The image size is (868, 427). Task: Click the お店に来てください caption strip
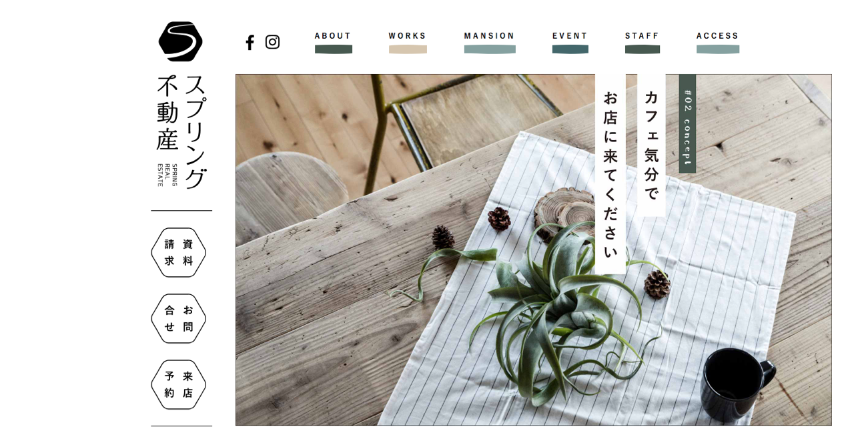click(610, 173)
